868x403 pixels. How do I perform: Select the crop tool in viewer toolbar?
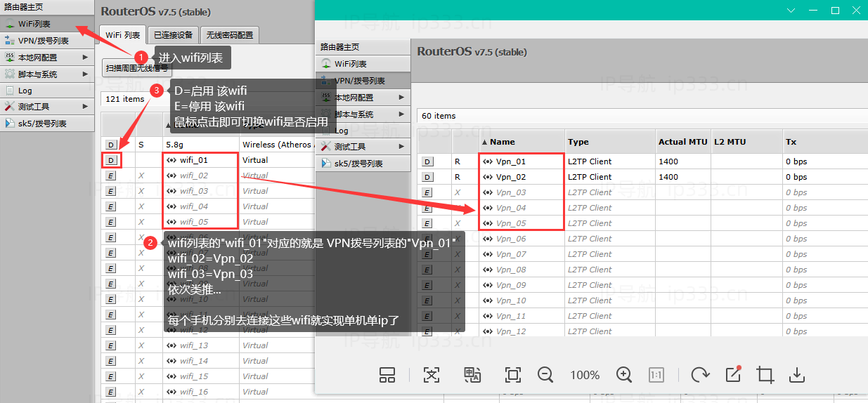[765, 375]
